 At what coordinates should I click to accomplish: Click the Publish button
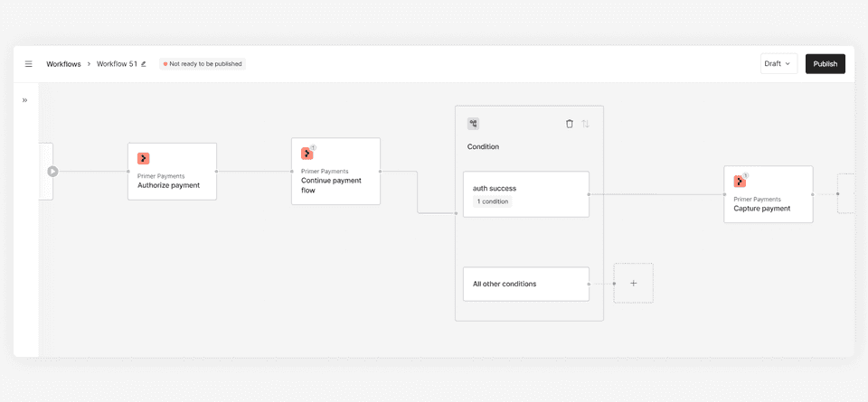825,63
